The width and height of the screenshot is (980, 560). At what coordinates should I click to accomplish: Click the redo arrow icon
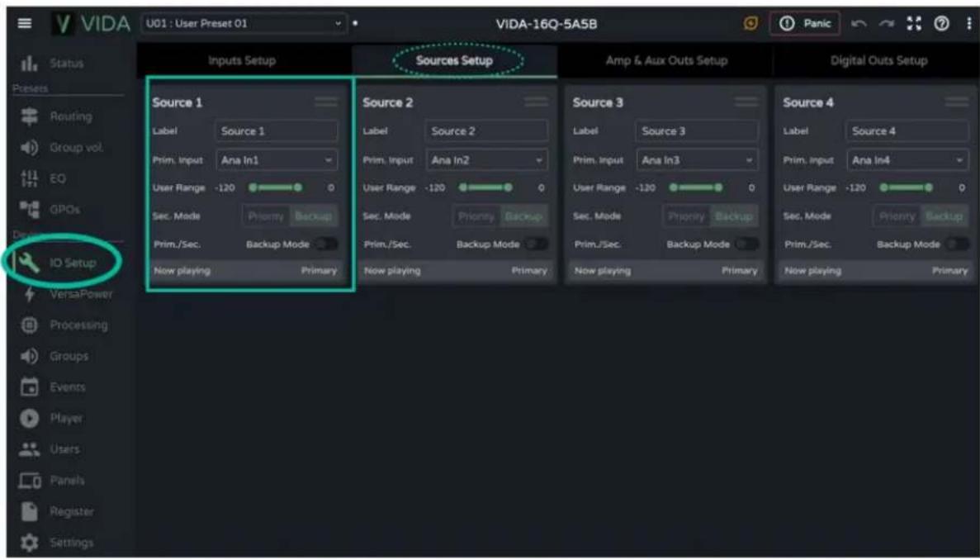pyautogui.click(x=886, y=24)
